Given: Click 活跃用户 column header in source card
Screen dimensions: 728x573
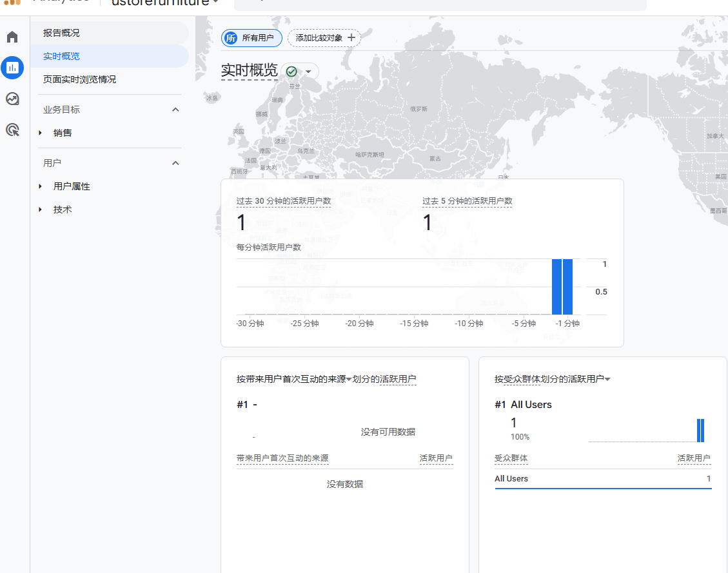Looking at the screenshot, I should click(436, 458).
